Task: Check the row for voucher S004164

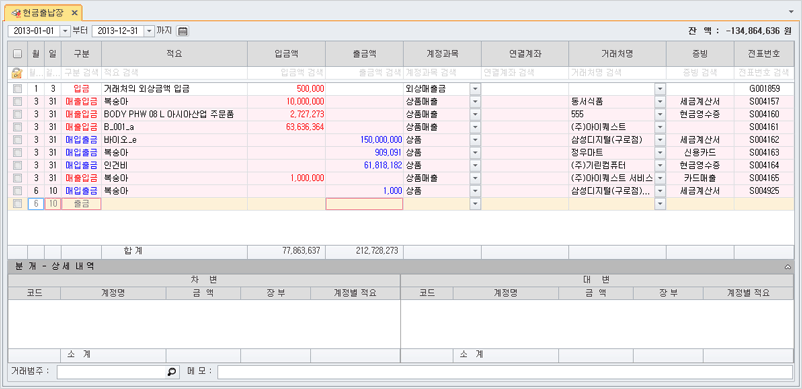Action: tap(17, 165)
